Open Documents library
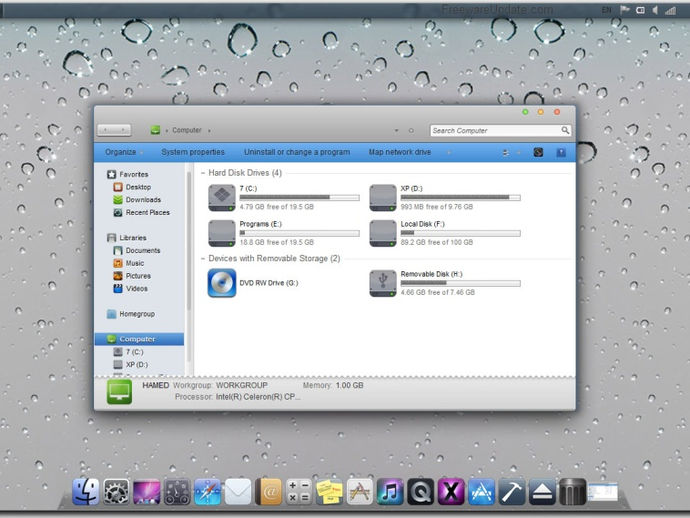 (137, 250)
